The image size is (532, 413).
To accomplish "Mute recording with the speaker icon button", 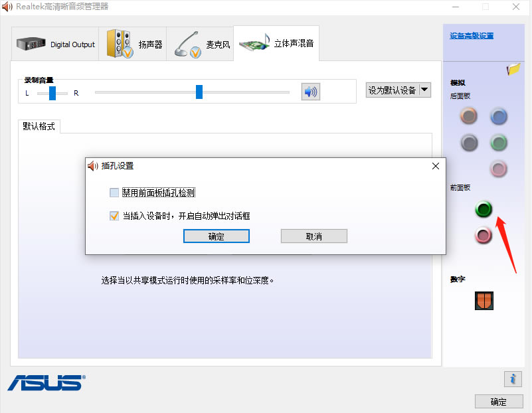I will [x=310, y=92].
